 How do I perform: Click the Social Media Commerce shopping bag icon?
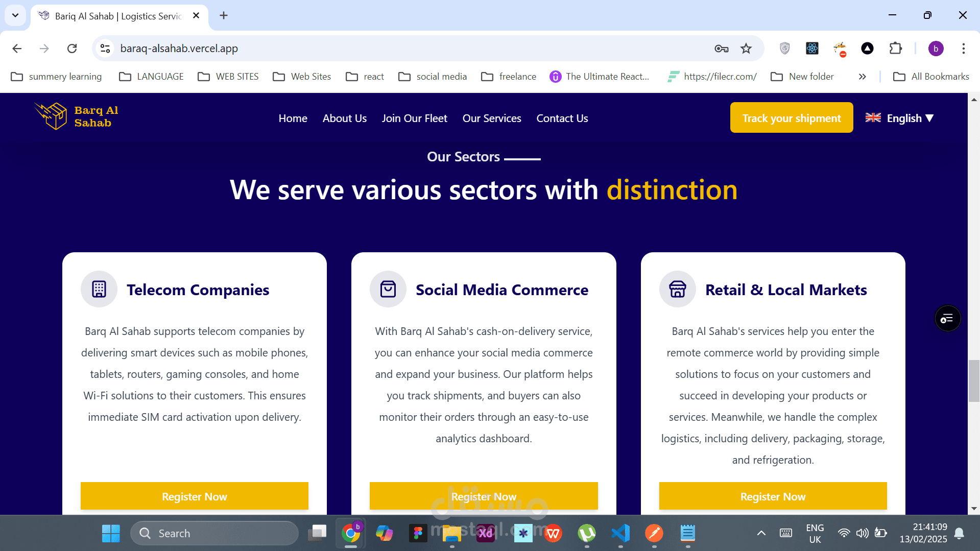tap(388, 289)
